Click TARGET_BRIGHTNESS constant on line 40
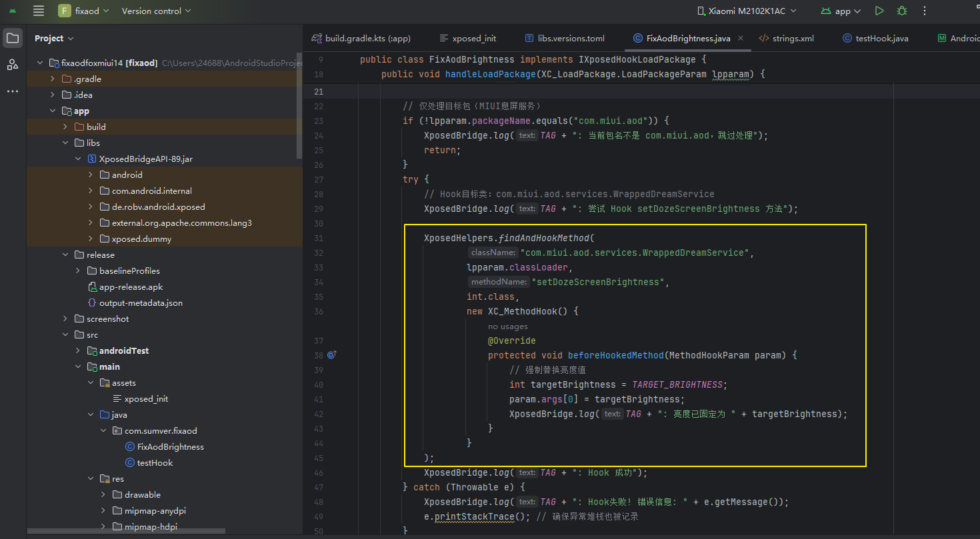Image resolution: width=980 pixels, height=539 pixels. pyautogui.click(x=677, y=384)
